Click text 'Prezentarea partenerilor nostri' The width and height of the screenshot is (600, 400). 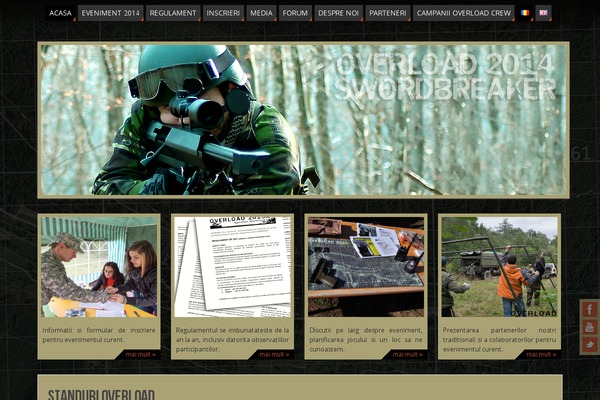pos(499,330)
